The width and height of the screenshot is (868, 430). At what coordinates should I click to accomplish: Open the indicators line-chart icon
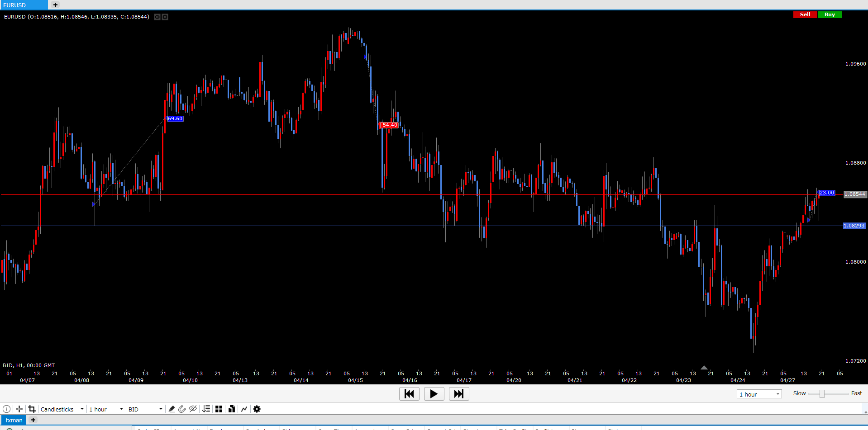(x=244, y=409)
